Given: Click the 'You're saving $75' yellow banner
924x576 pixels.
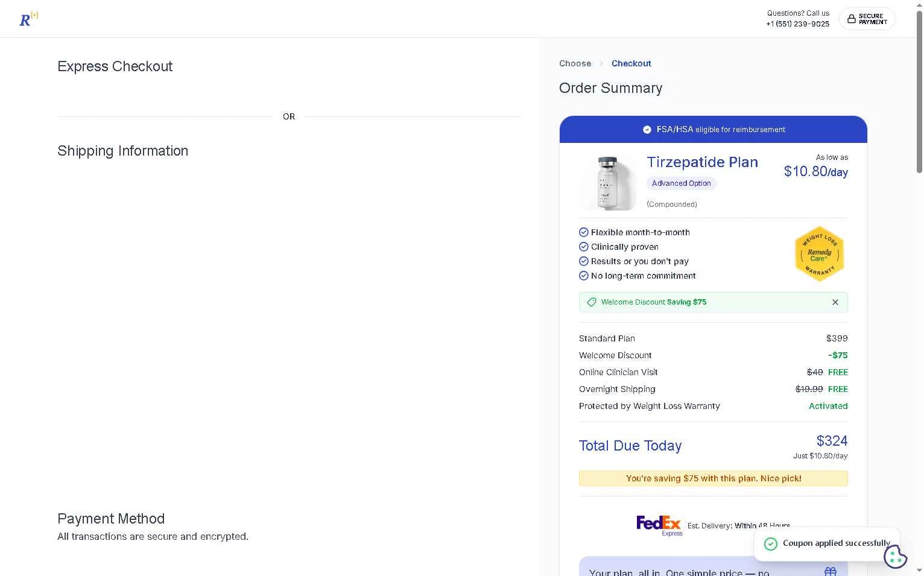Looking at the screenshot, I should [713, 478].
